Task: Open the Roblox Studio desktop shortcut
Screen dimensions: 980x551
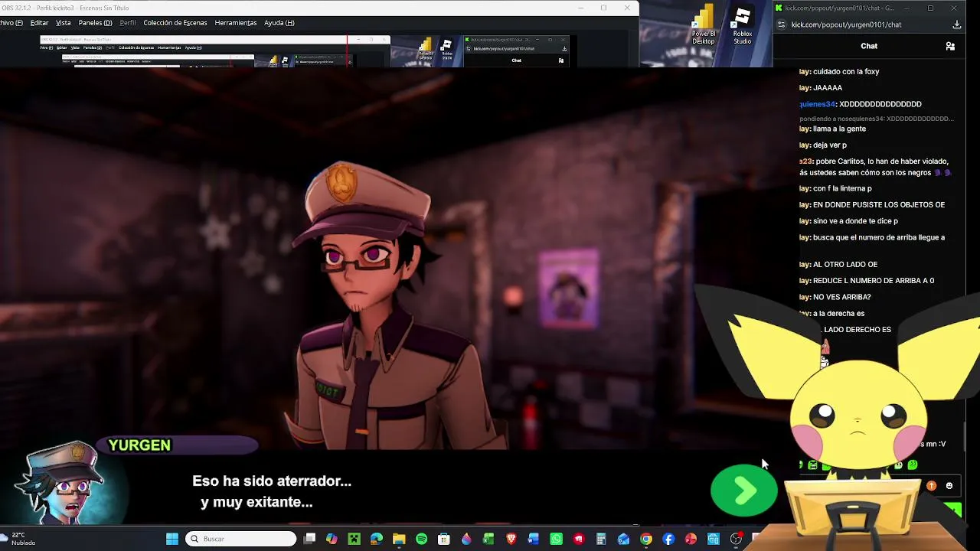Action: pos(742,25)
